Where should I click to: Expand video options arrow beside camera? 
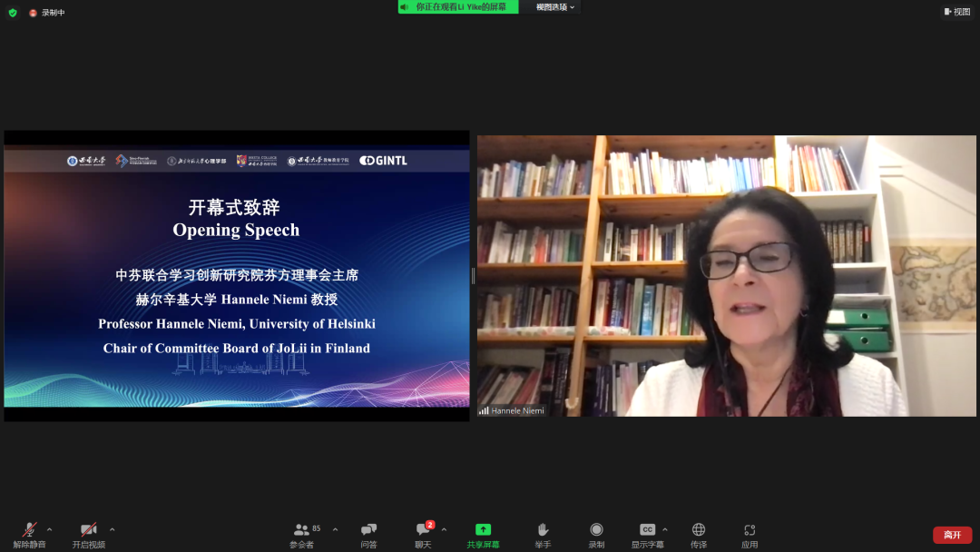112,529
